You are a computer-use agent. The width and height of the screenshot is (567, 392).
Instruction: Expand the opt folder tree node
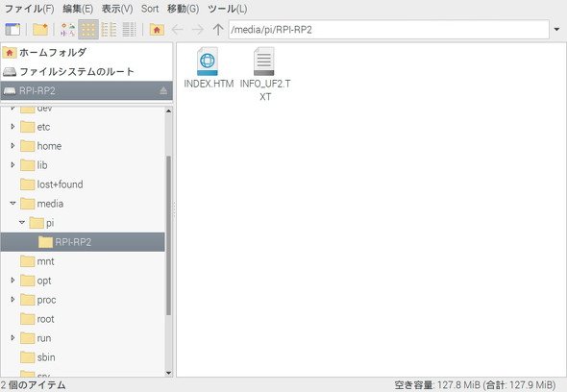pyautogui.click(x=13, y=281)
